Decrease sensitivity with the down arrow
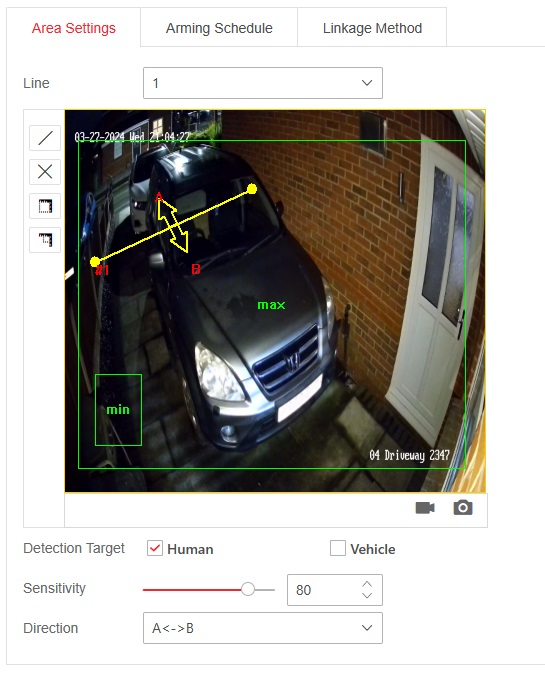 (x=367, y=595)
